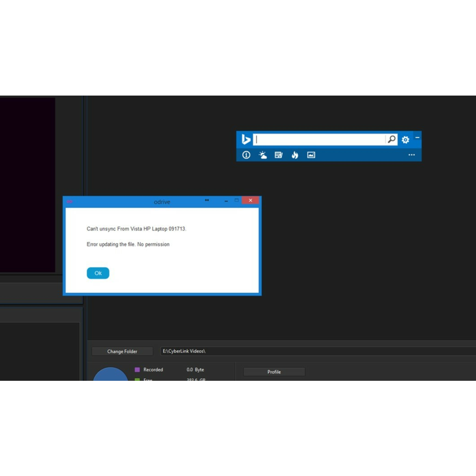Expand the three-dot more options in Bing bar
This screenshot has height=476, width=476.
click(x=412, y=155)
